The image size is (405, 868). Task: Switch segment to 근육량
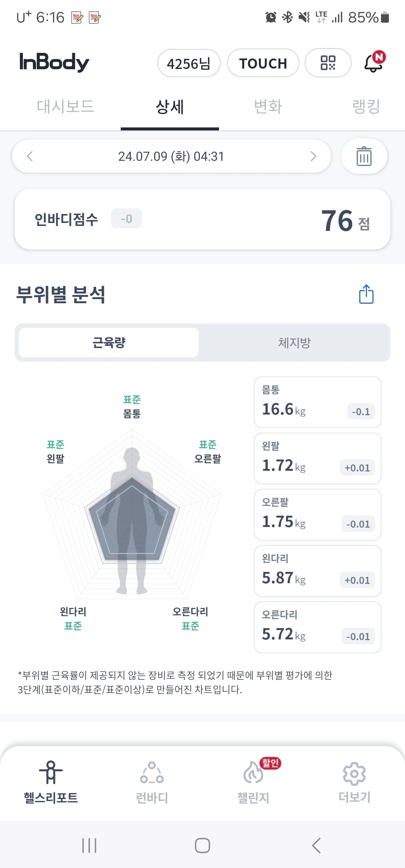click(x=109, y=343)
